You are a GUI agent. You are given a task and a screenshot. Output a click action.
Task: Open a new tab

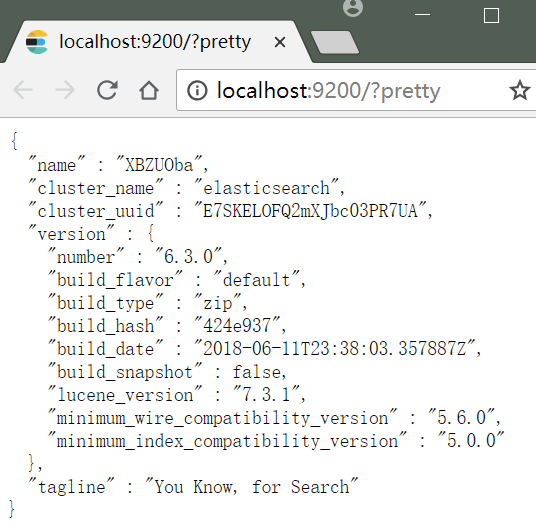pyautogui.click(x=335, y=42)
